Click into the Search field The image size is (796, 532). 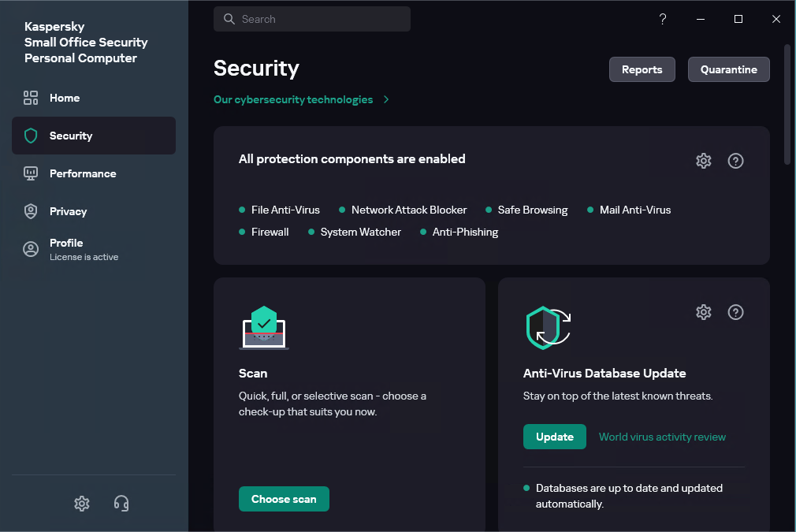click(312, 19)
